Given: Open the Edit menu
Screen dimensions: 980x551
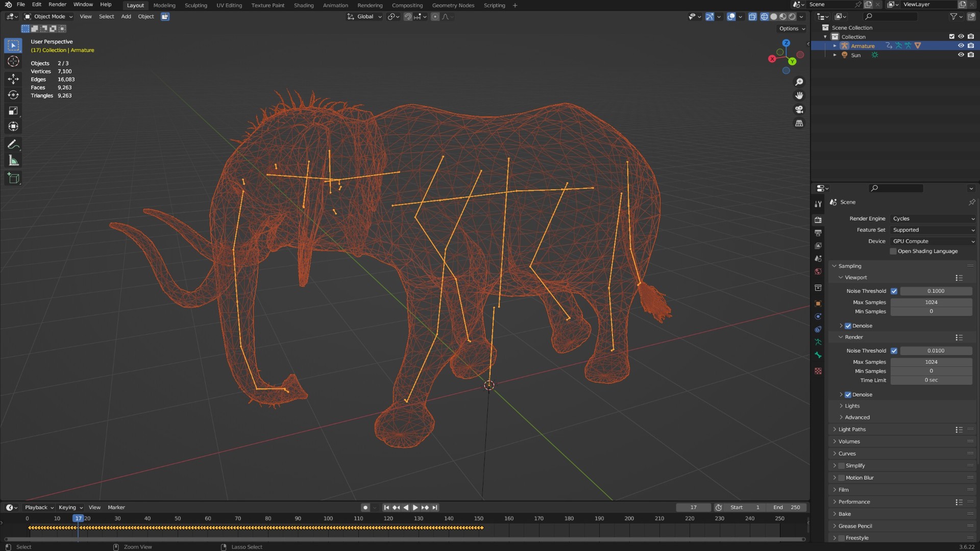Looking at the screenshot, I should (x=37, y=5).
